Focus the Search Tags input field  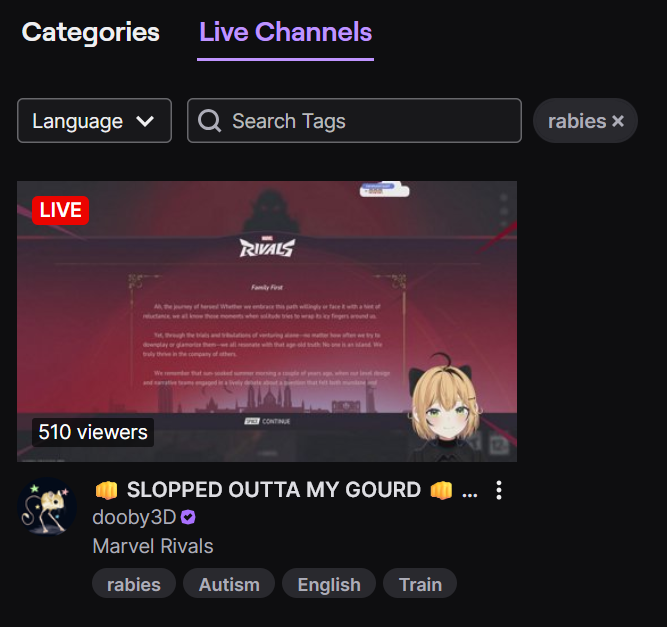click(354, 121)
